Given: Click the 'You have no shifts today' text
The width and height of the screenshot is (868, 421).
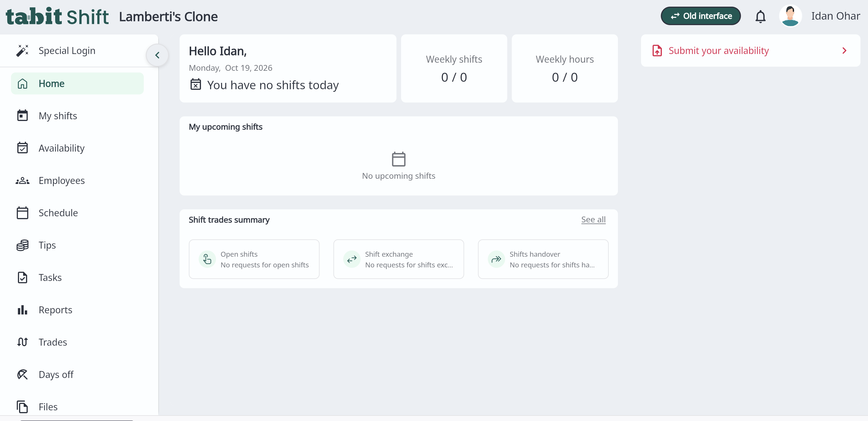Looking at the screenshot, I should coord(273,85).
